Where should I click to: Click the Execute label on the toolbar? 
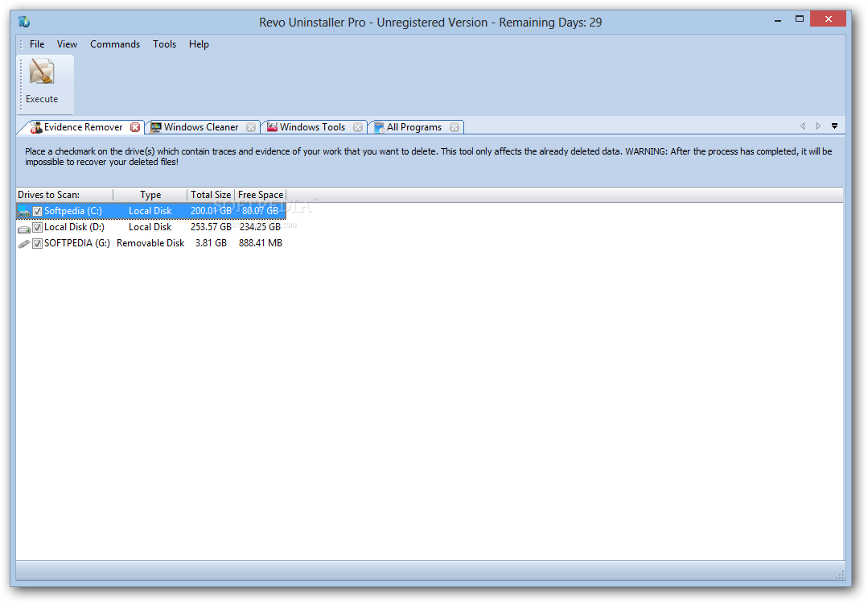coord(42,99)
